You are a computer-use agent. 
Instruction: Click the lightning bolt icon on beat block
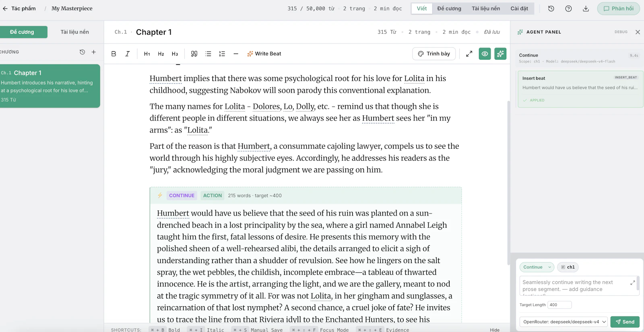pos(160,195)
